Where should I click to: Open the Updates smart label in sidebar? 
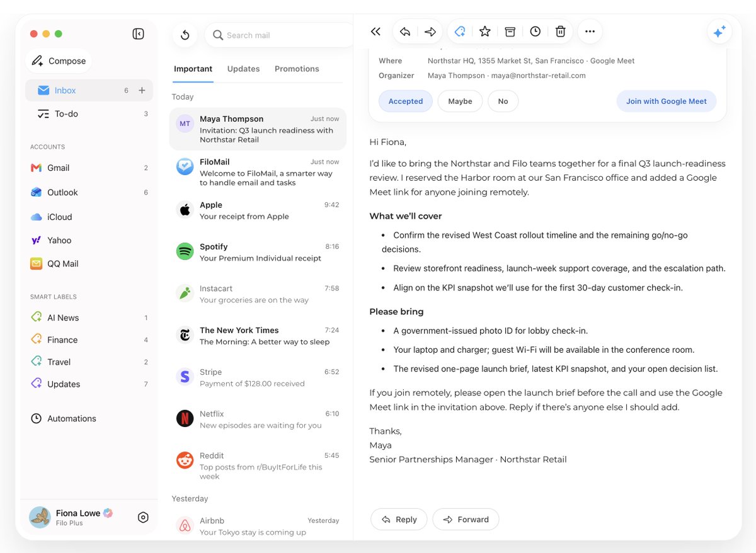click(x=88, y=384)
